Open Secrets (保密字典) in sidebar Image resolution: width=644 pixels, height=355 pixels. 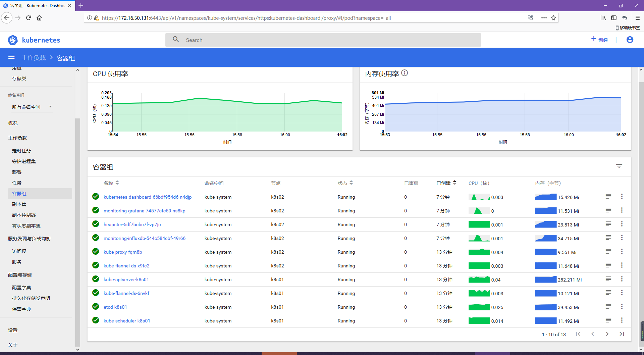(x=21, y=309)
